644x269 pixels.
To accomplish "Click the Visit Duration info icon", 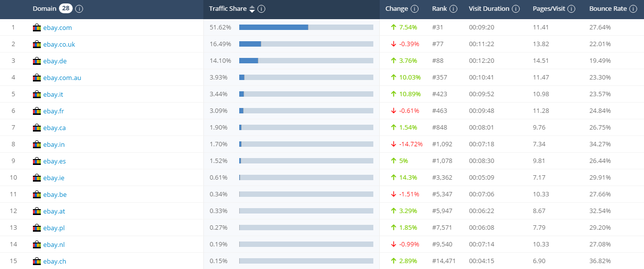I will click(x=516, y=9).
